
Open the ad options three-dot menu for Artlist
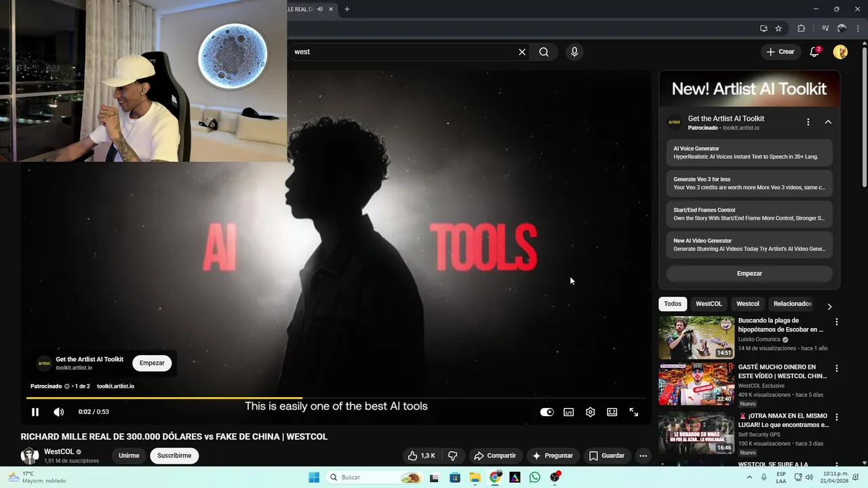808,122
